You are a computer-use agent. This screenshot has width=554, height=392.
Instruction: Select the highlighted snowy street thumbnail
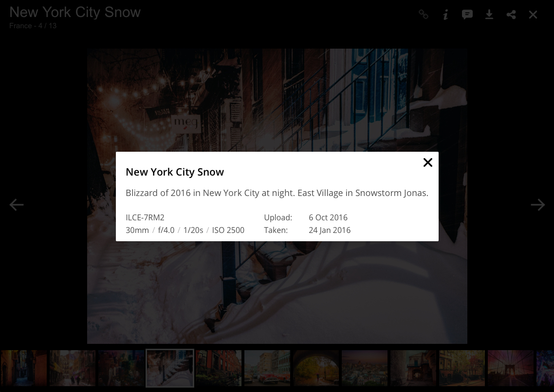point(170,368)
